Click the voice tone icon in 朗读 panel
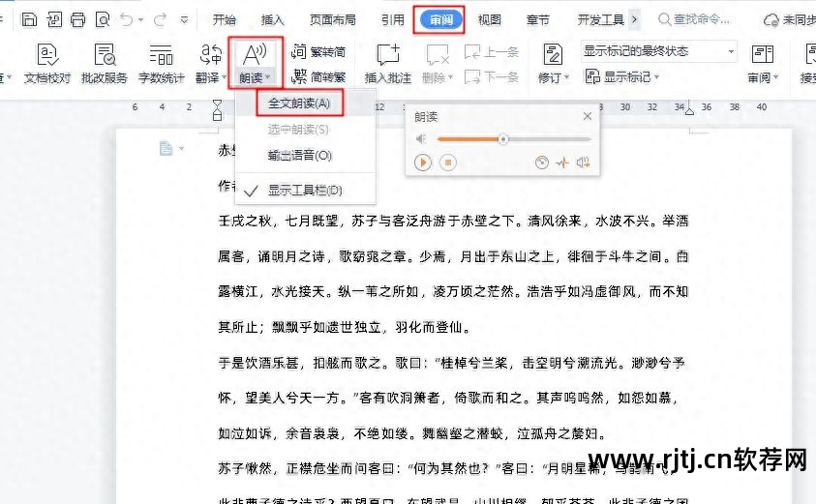Image resolution: width=816 pixels, height=504 pixels. 562,163
